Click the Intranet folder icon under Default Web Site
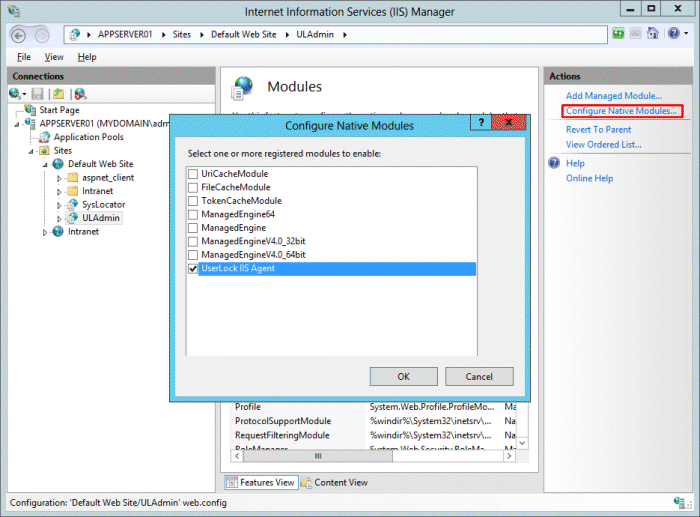 tap(72, 191)
